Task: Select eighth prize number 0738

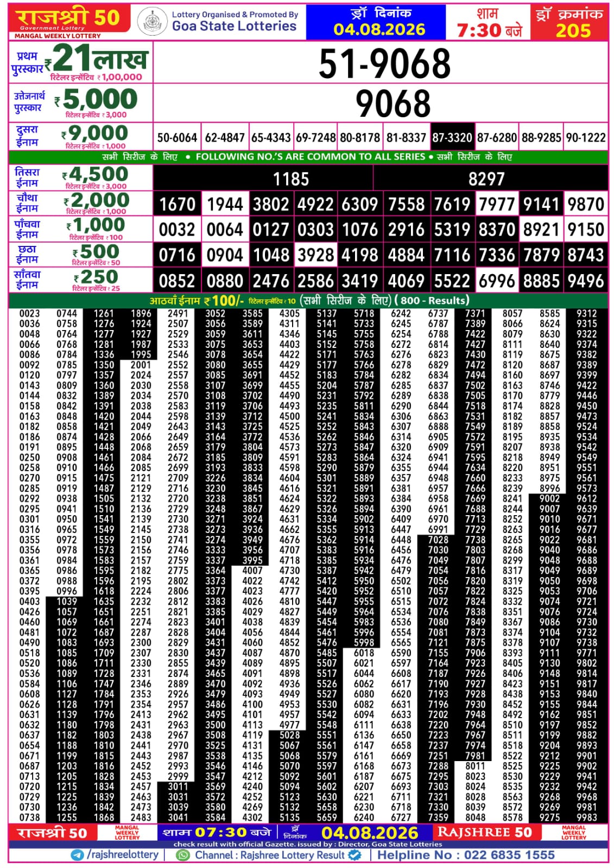Action: [29, 817]
